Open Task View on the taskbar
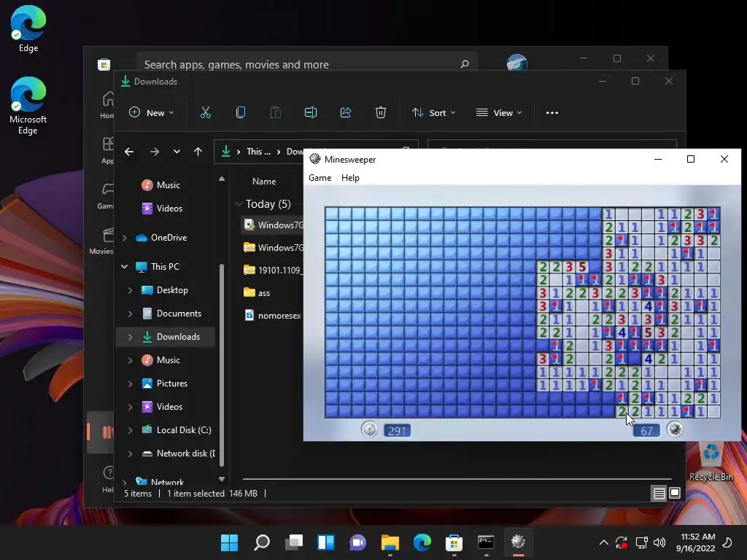 pyautogui.click(x=294, y=542)
